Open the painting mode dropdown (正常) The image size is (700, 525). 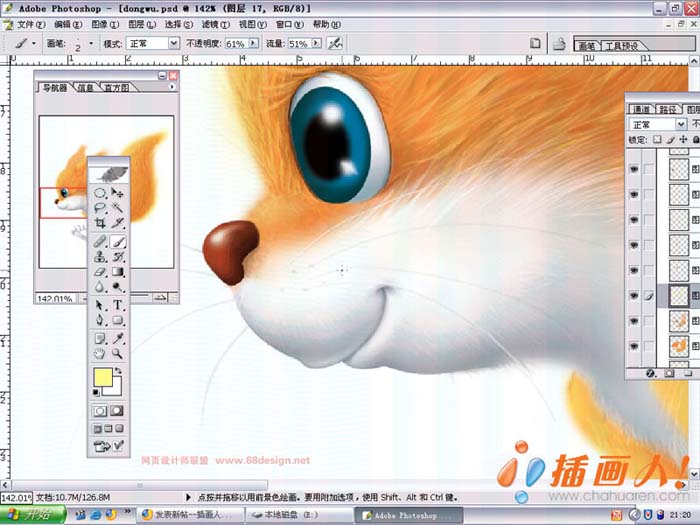click(x=174, y=43)
